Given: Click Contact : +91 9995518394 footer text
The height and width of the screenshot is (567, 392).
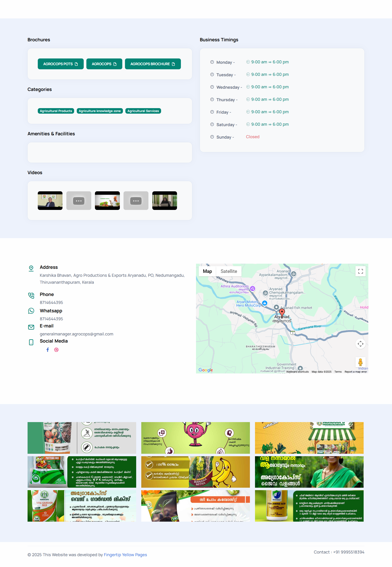Looking at the screenshot, I should (x=339, y=552).
